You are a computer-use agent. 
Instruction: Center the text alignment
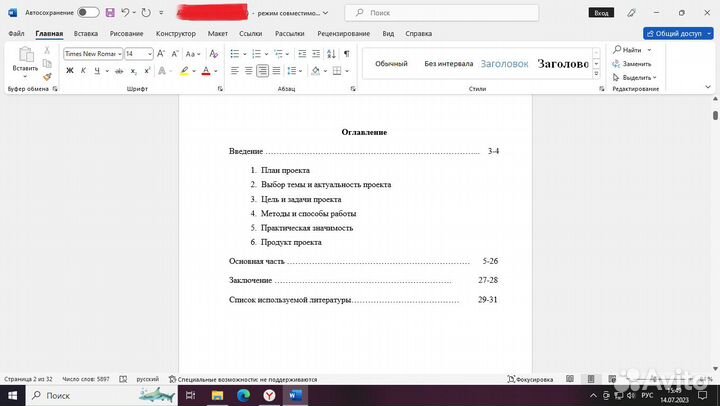pyautogui.click(x=248, y=71)
